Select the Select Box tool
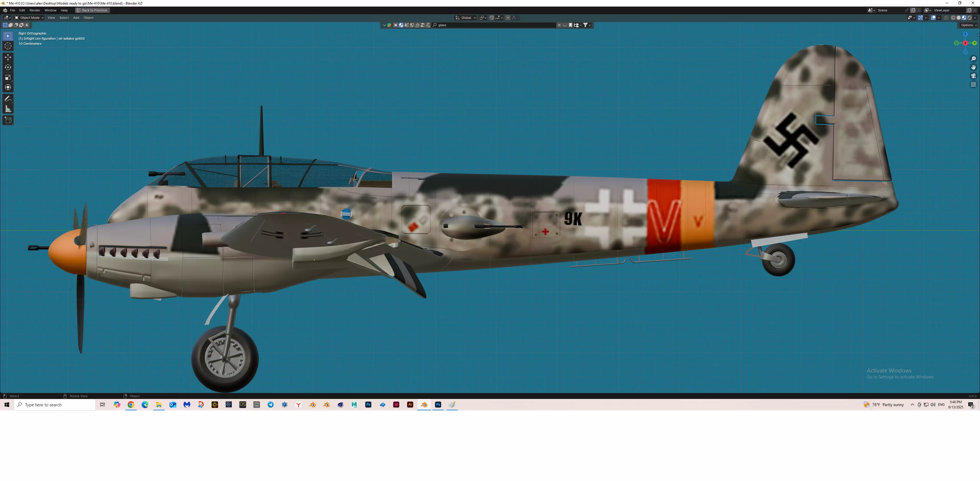This screenshot has height=481, width=980. (x=8, y=36)
